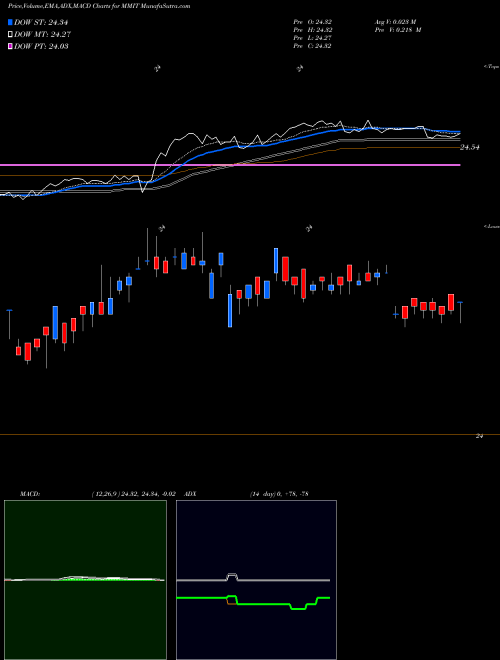
Task: Click the 'Pre V: 0.218 M' volume text
Action: 397,30
